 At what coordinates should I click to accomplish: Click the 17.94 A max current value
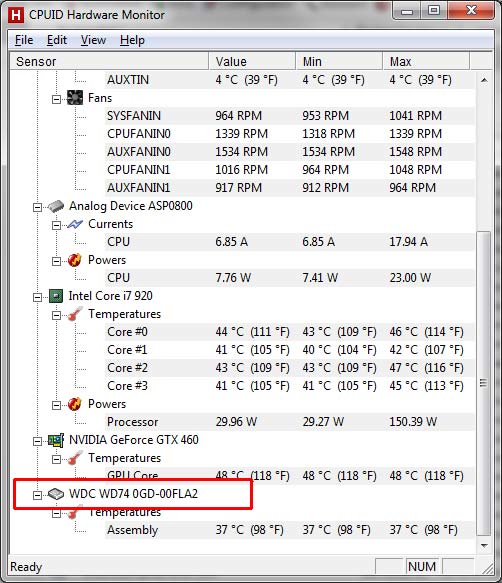pyautogui.click(x=408, y=242)
